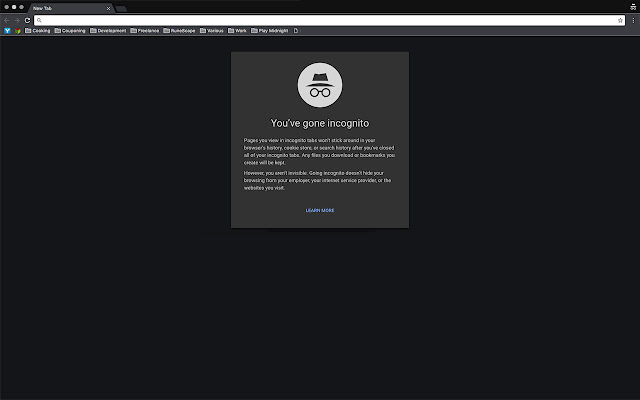Open the blue Y bookmark icon
Viewport: 640px width, 400px height.
(x=7, y=31)
